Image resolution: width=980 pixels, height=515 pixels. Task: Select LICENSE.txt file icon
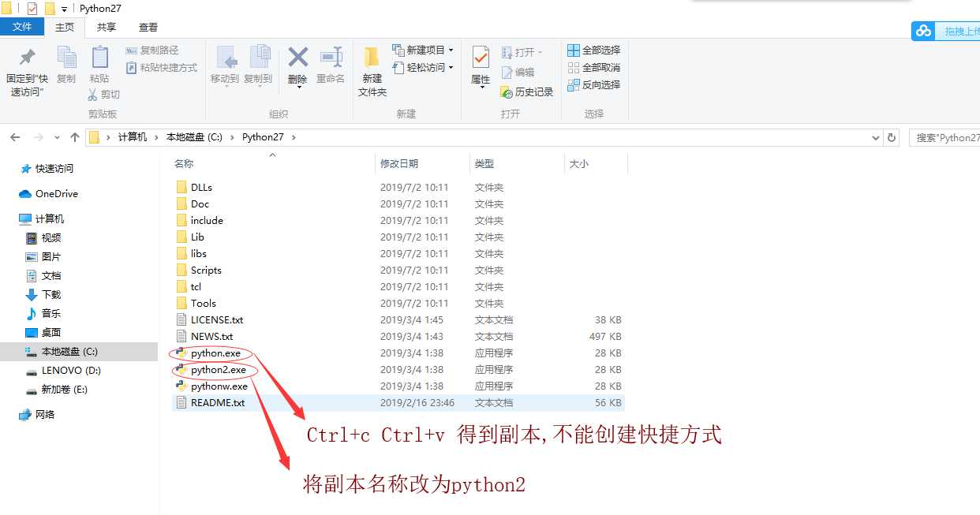pos(181,320)
